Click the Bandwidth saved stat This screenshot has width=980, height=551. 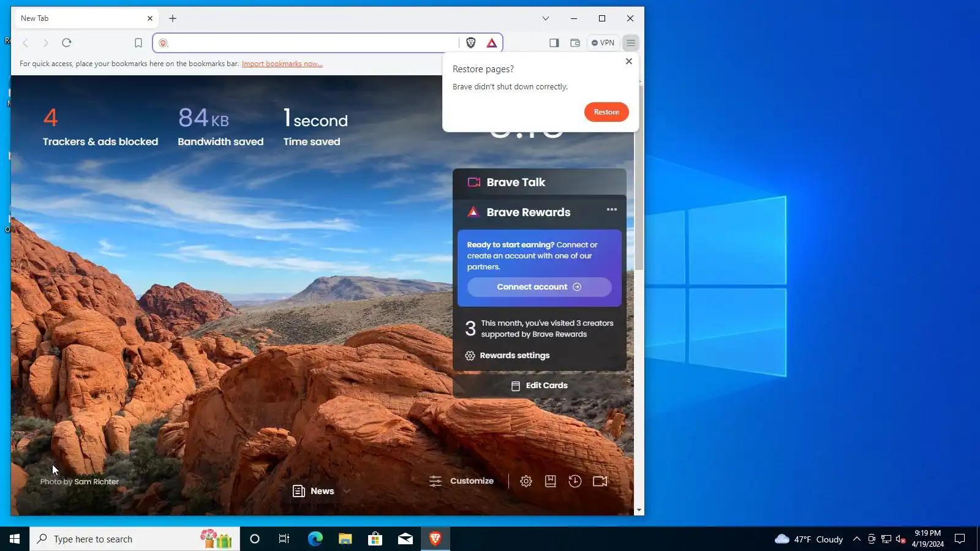[221, 127]
